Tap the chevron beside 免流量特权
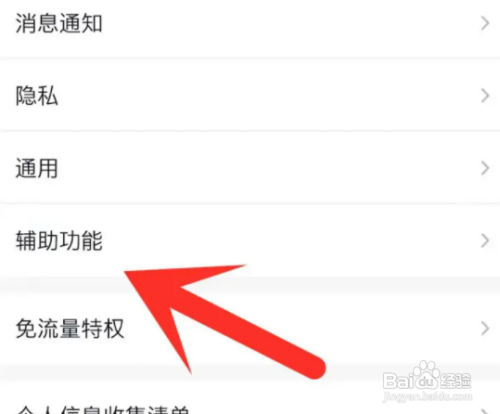 (x=485, y=329)
